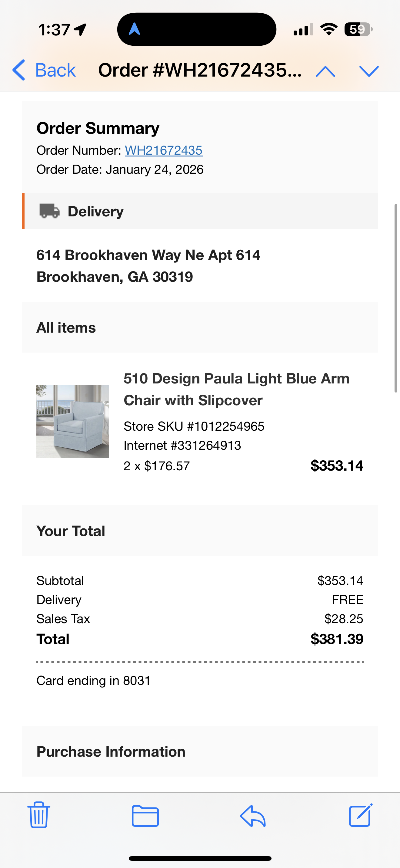This screenshot has height=868, width=400.
Task: Tap the email scrollbar indicator
Action: pyautogui.click(x=396, y=298)
